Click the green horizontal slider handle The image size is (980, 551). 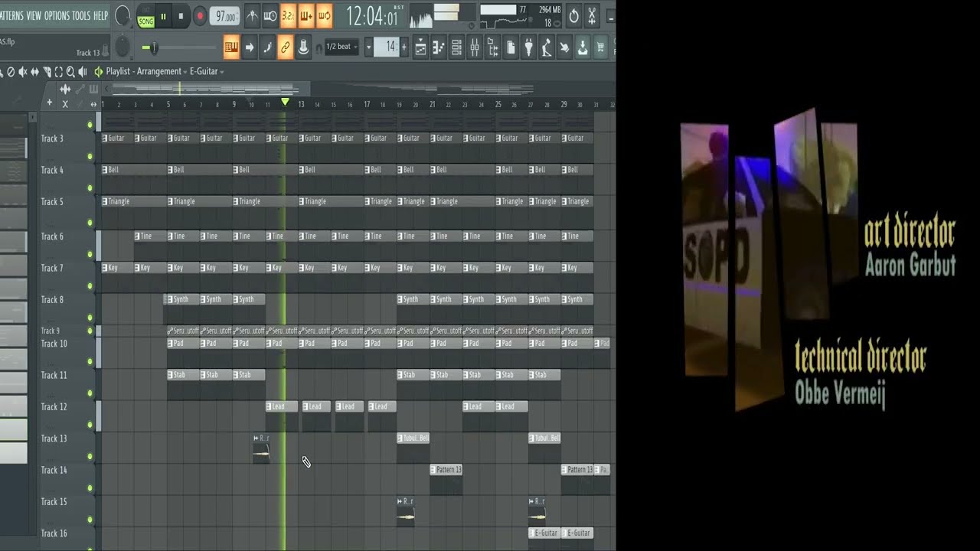[x=152, y=48]
